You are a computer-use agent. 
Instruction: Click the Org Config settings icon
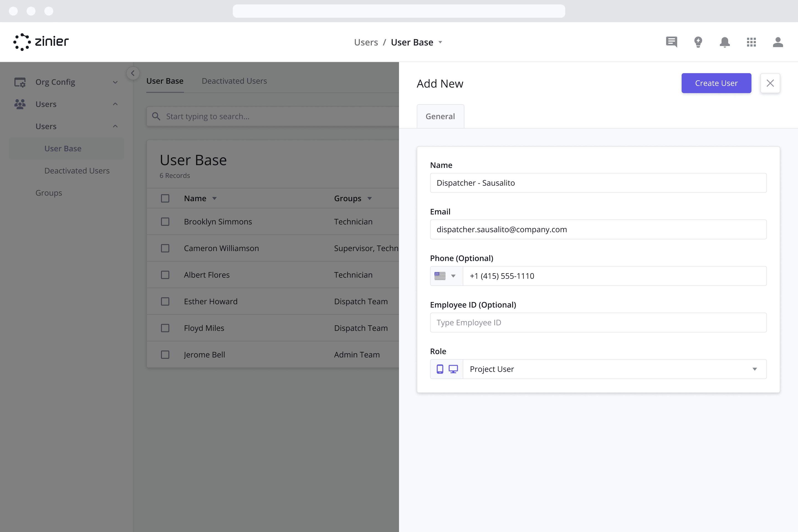[x=20, y=82]
